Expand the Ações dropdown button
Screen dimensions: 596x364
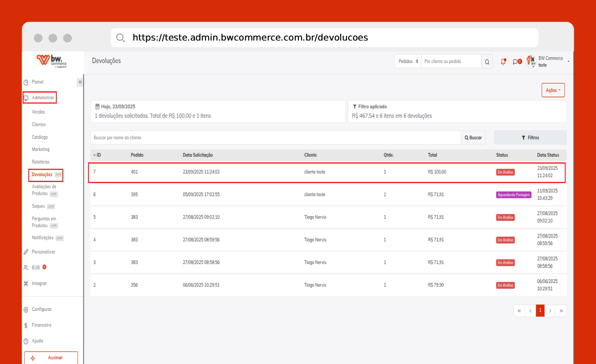click(553, 90)
